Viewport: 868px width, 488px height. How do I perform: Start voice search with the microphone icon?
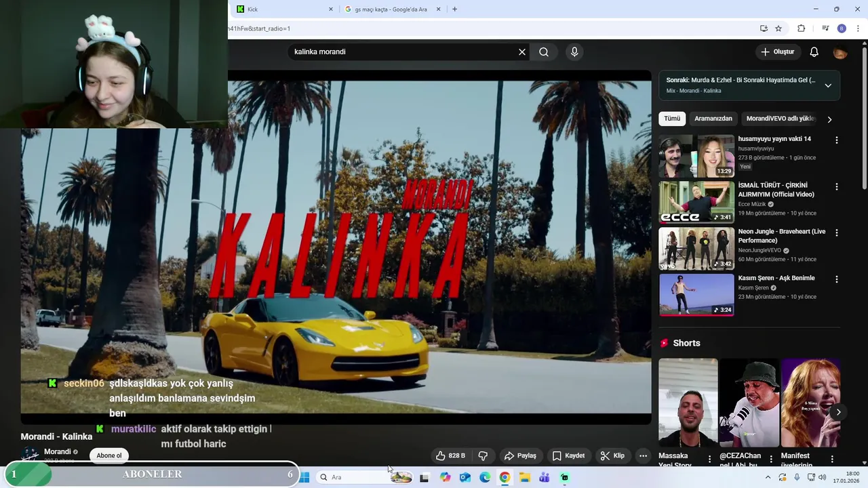click(574, 52)
